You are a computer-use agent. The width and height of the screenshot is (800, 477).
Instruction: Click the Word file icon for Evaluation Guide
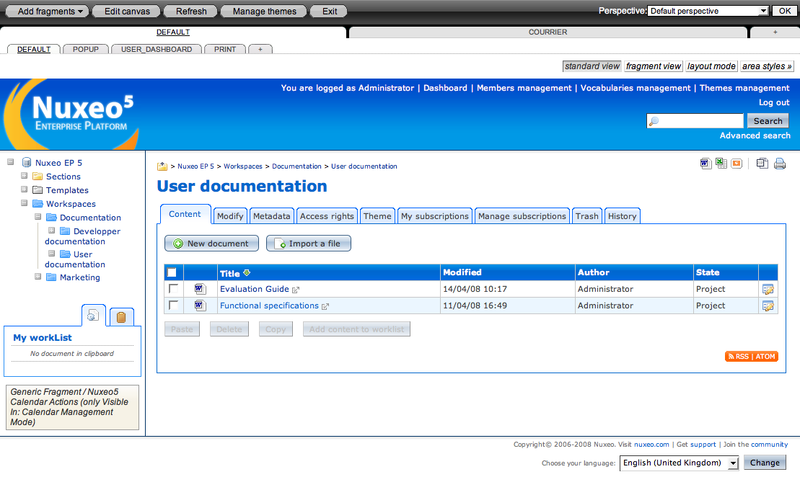tap(200, 289)
